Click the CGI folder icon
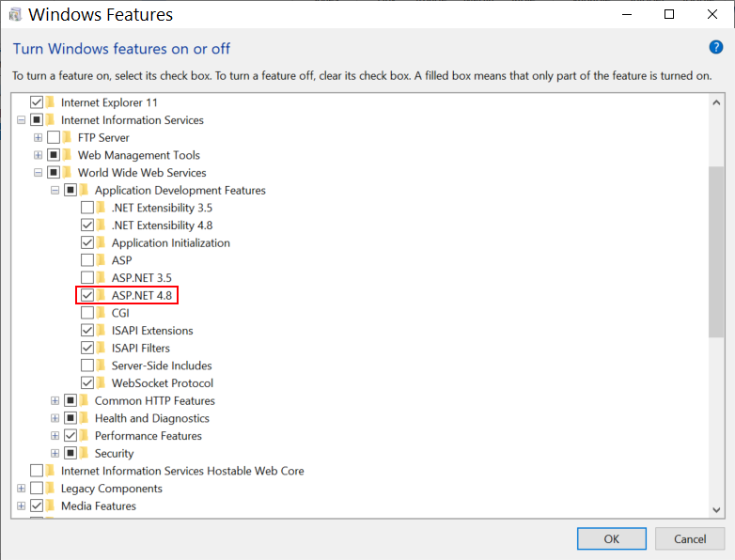The width and height of the screenshot is (735, 560). point(102,313)
